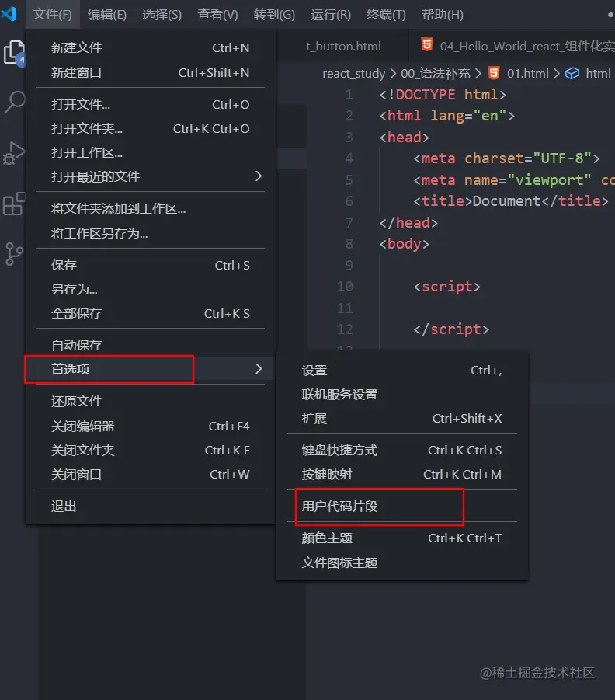Toggle 自动保存 option
This screenshot has width=615, height=700.
151,345
